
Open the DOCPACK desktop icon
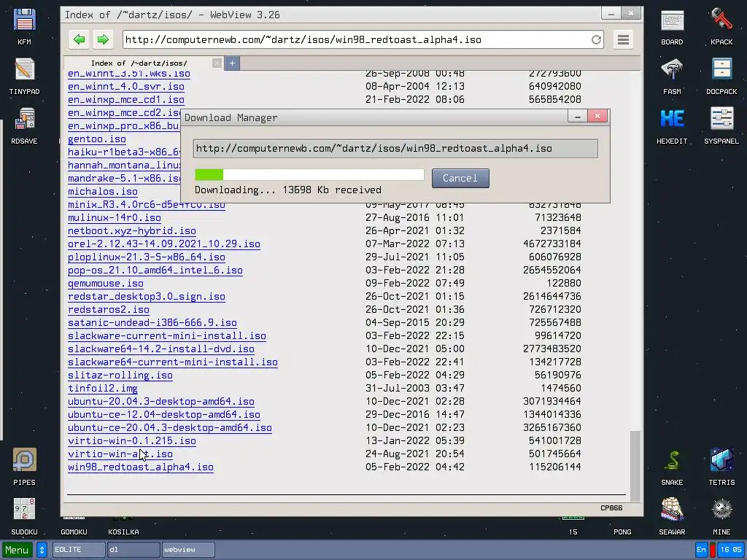[721, 76]
